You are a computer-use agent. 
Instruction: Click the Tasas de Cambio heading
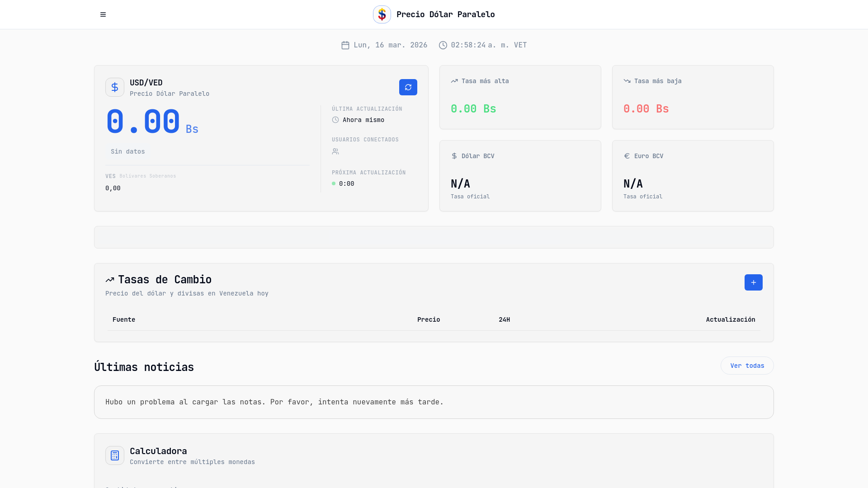coord(165,280)
